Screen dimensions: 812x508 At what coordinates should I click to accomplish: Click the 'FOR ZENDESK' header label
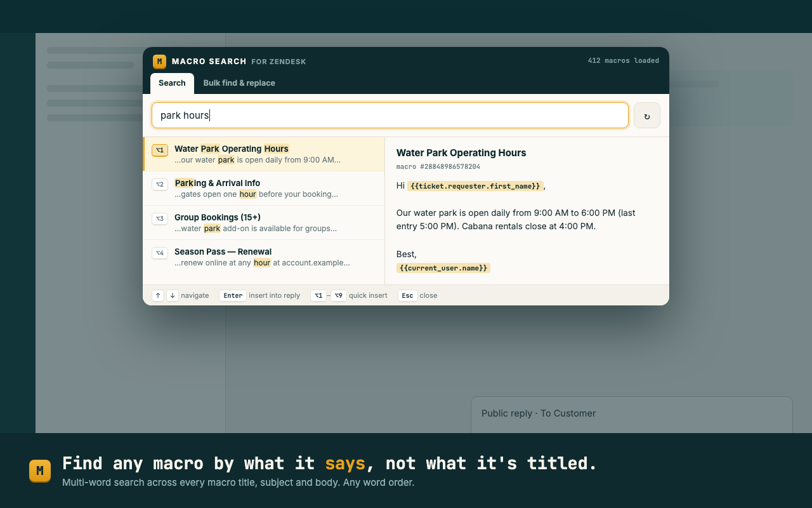coord(278,62)
